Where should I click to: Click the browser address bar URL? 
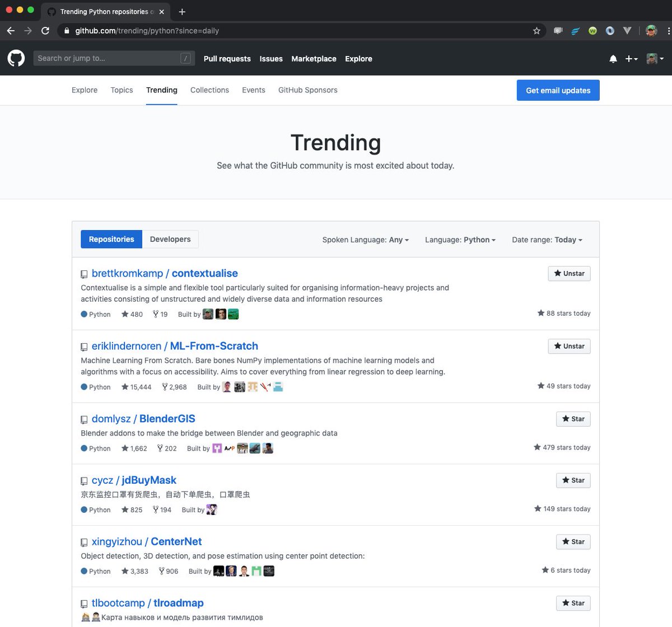[147, 31]
